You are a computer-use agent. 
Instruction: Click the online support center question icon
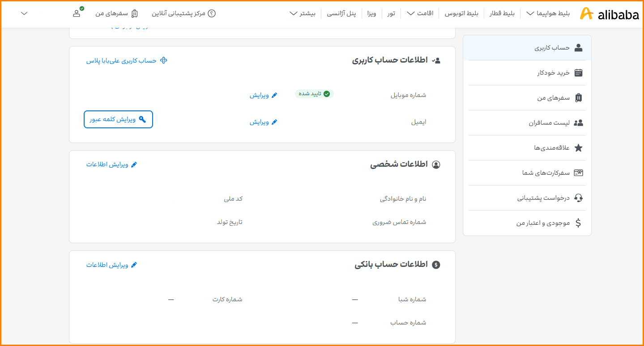[x=212, y=13]
